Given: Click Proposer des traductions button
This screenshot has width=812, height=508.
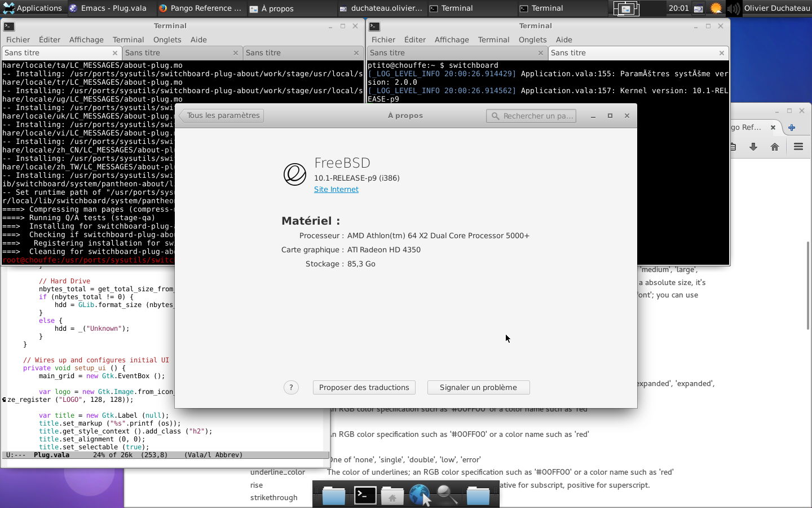Looking at the screenshot, I should point(364,388).
